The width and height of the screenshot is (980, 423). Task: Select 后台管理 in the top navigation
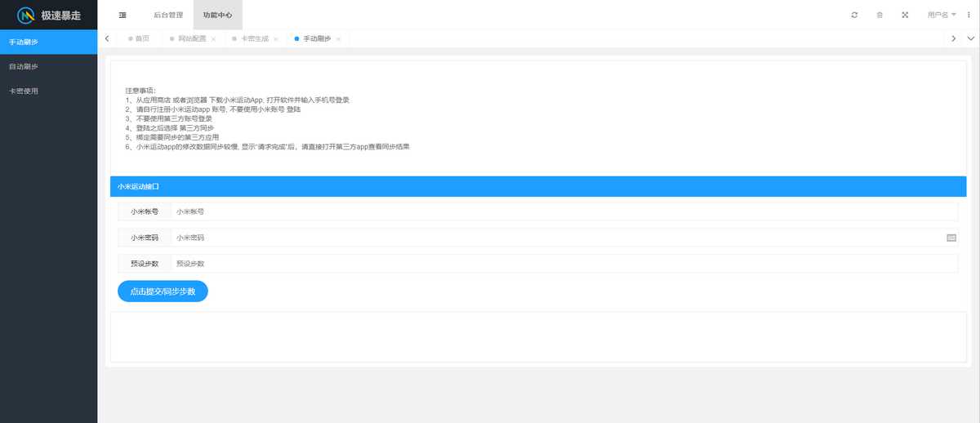[x=168, y=15]
